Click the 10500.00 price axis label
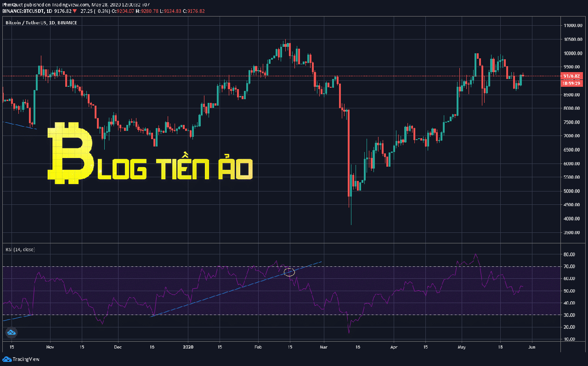Viewport: 588px width, 366px height. tap(573, 39)
